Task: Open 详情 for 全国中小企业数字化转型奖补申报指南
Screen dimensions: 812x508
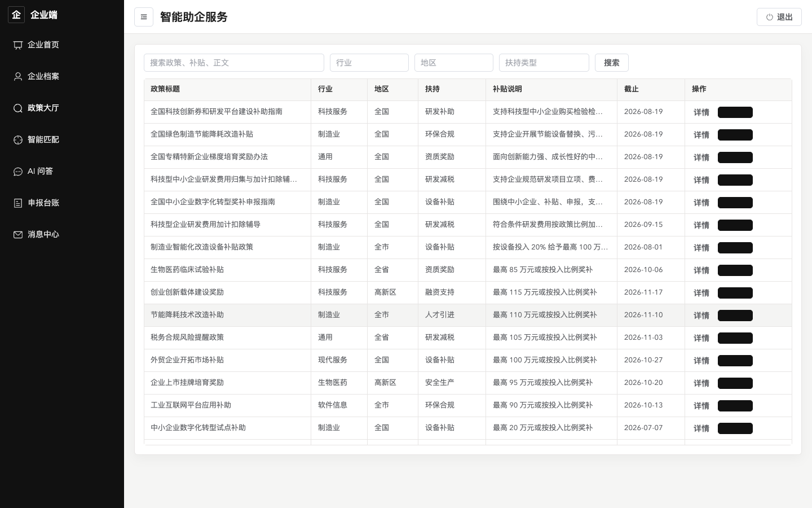Action: pyautogui.click(x=701, y=203)
